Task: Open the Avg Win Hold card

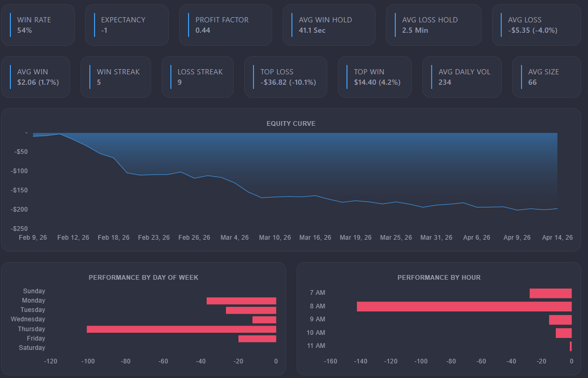Action: [329, 25]
